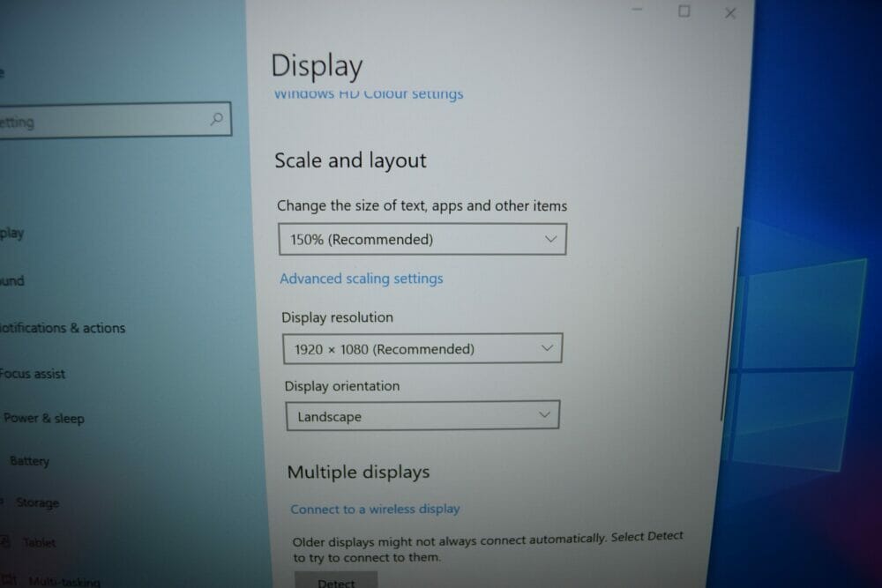Open Focus assist settings
The image size is (882, 588).
tap(33, 374)
